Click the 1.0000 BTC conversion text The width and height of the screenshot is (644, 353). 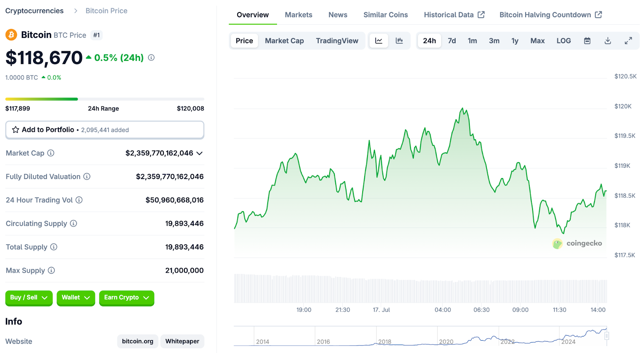tap(22, 77)
